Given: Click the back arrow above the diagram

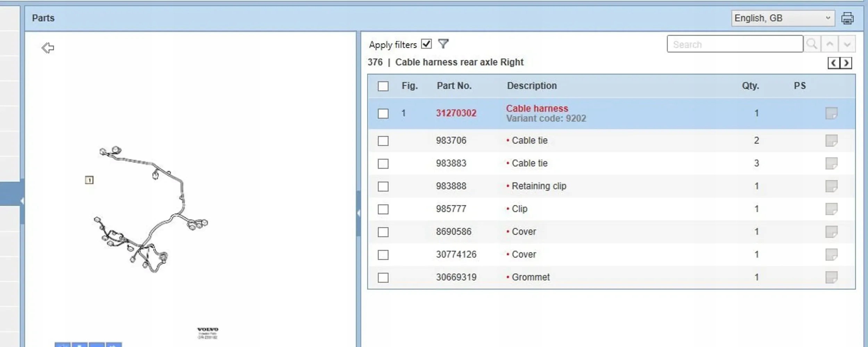Looking at the screenshot, I should click(48, 48).
